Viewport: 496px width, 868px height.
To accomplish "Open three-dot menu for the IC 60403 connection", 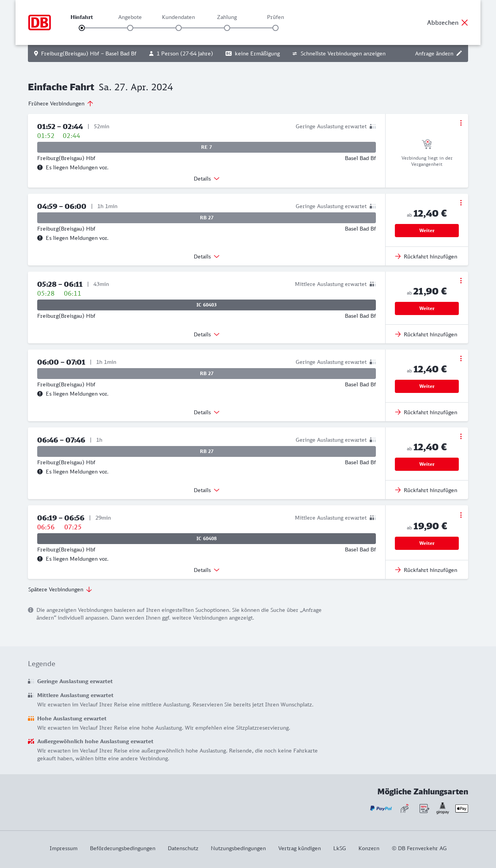I will (x=461, y=281).
